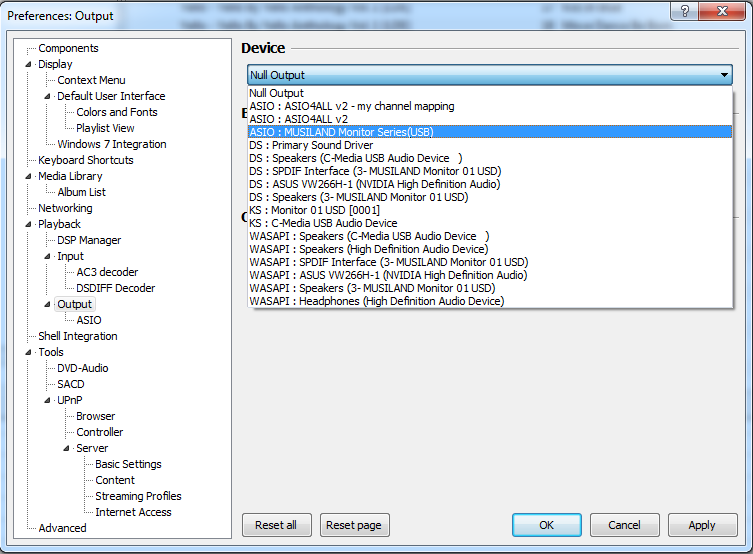
Task: Select Null Output in the dropdown list
Action: click(490, 93)
